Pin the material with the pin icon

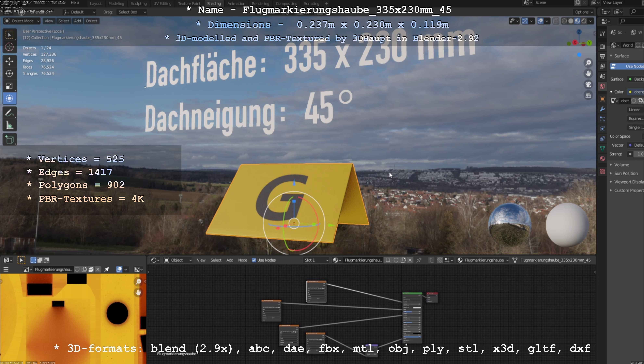(x=419, y=260)
